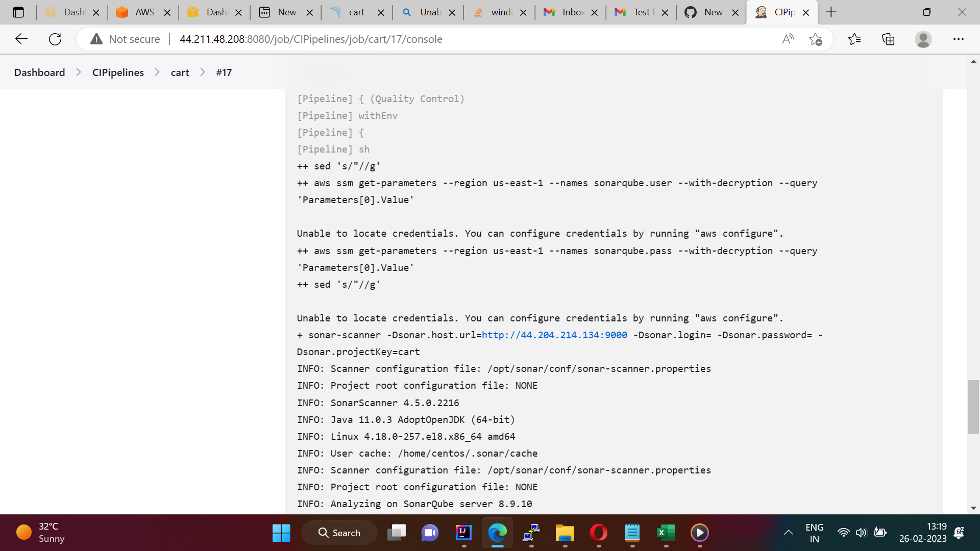Open the SonarQube server URL in console output
The width and height of the screenshot is (980, 551).
pos(555,335)
